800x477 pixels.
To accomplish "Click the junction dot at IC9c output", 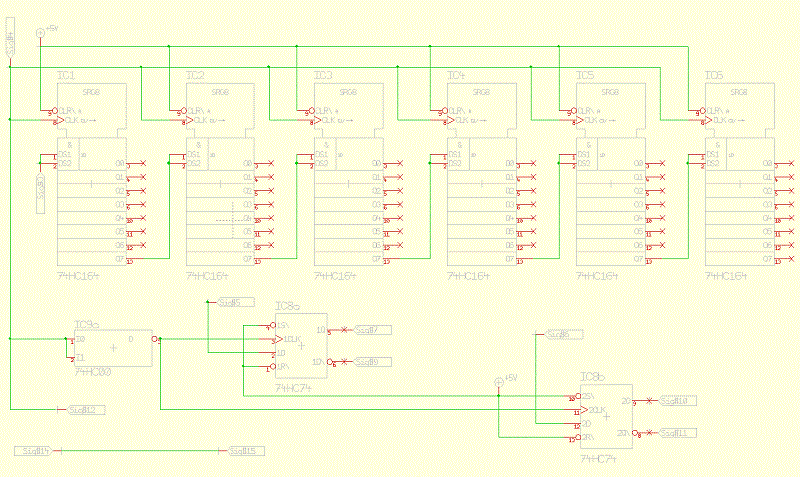I will click(x=161, y=339).
